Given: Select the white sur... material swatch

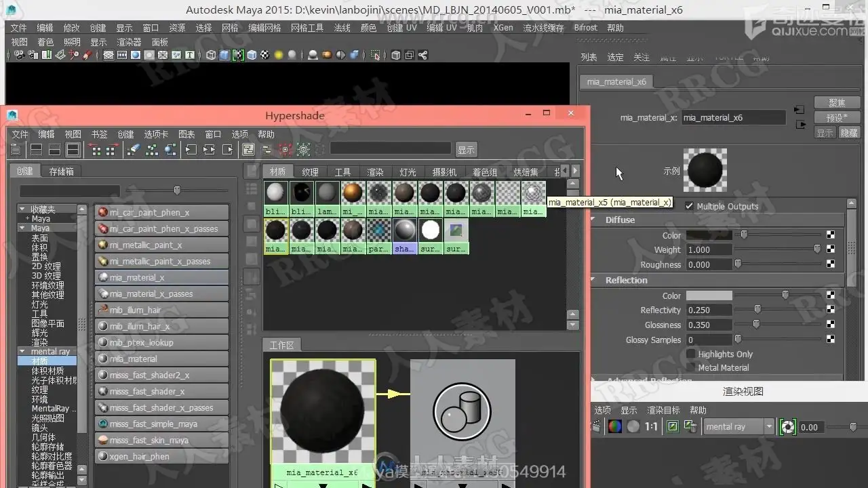Looking at the screenshot, I should (430, 236).
